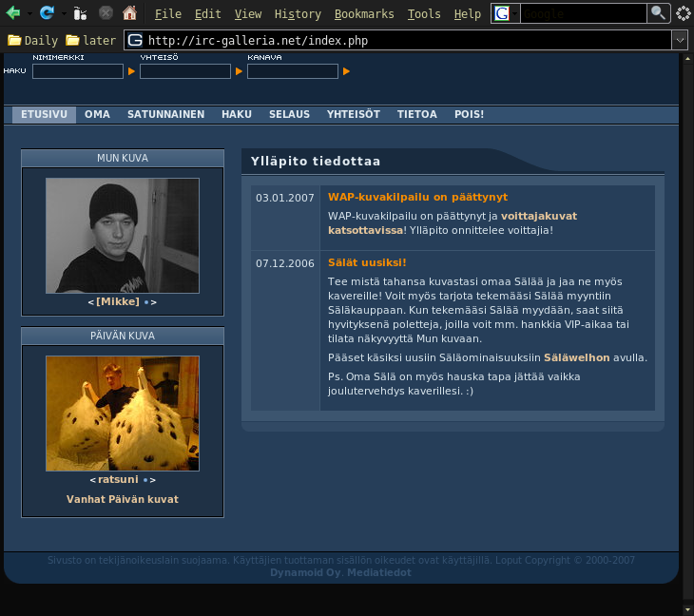Viewport: 694px width, 616px height.
Task: Open the voittajakuvat katsottavissa link
Action: [453, 223]
